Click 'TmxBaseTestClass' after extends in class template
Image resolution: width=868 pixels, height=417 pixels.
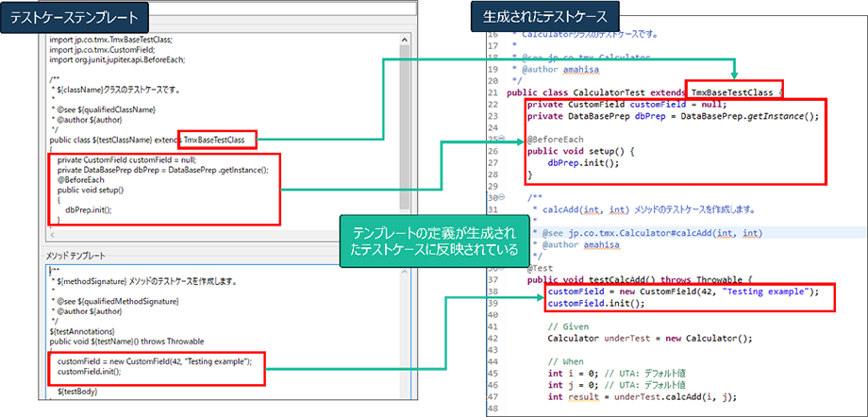(214, 141)
